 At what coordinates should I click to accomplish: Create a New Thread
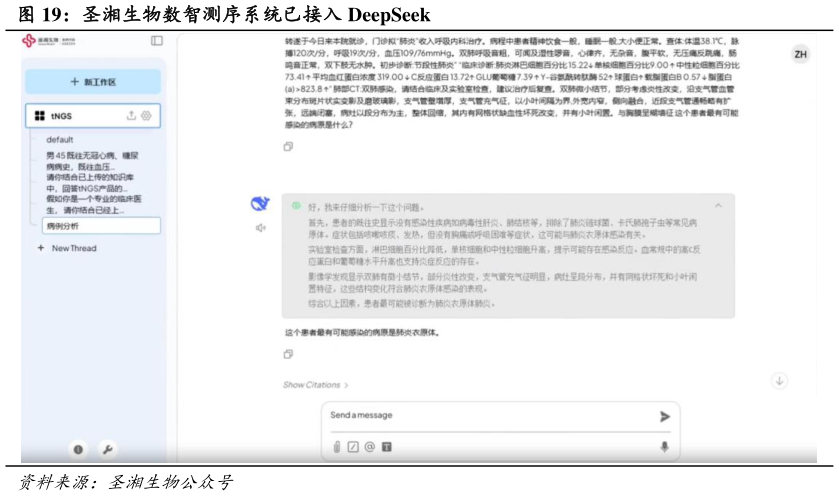tap(67, 248)
